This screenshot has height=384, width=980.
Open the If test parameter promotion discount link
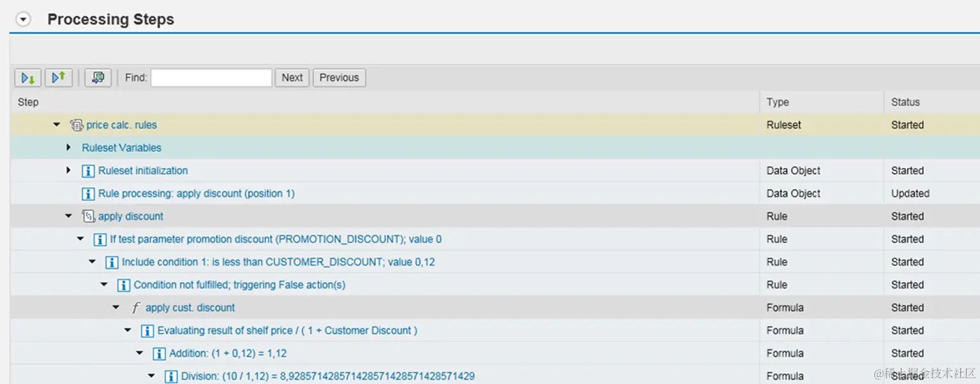tap(275, 239)
